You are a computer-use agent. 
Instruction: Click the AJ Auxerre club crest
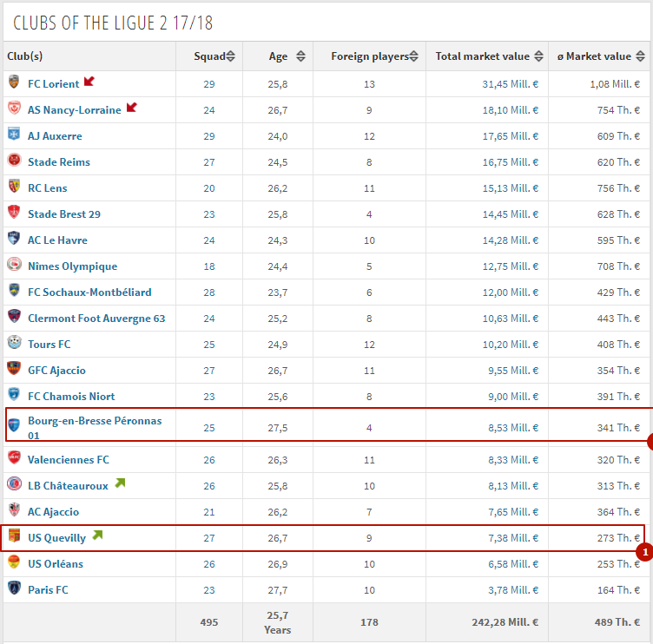coord(14,134)
